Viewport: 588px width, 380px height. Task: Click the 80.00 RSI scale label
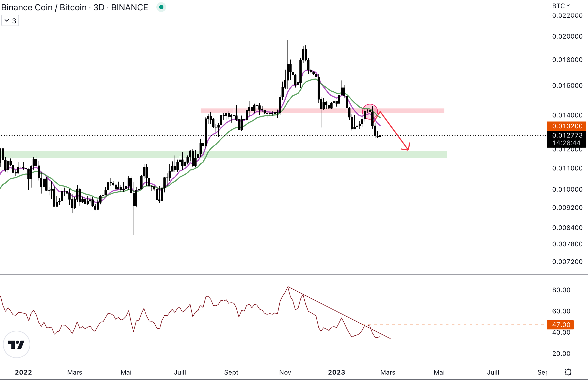[x=561, y=290]
